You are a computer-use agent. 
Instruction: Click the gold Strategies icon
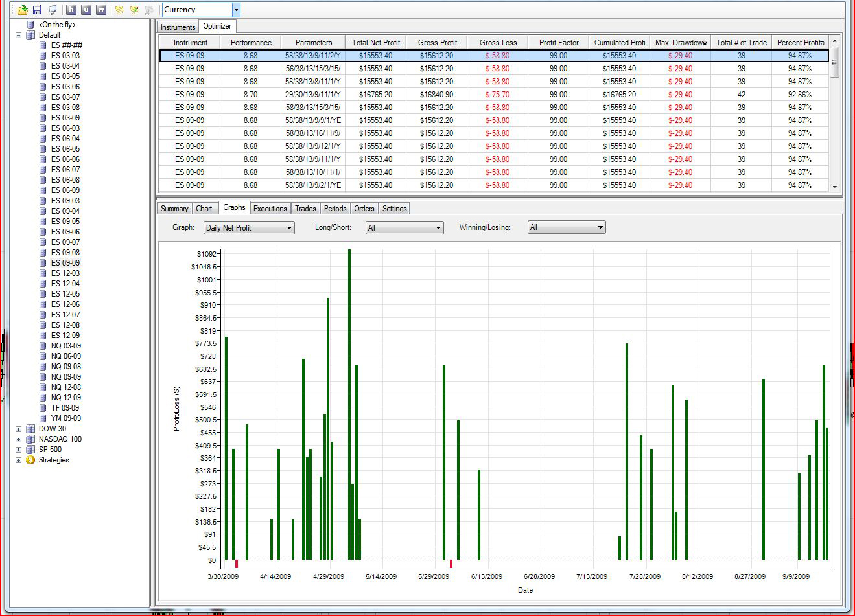click(x=30, y=460)
